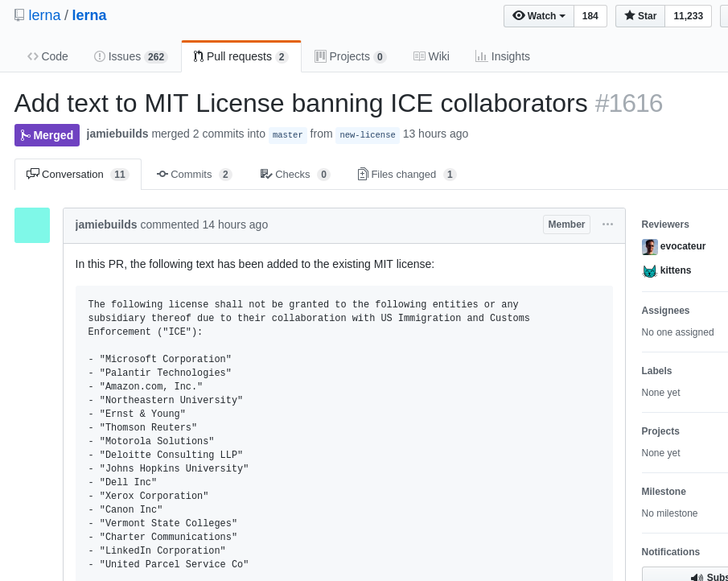Open the Wiki tab

(431, 56)
